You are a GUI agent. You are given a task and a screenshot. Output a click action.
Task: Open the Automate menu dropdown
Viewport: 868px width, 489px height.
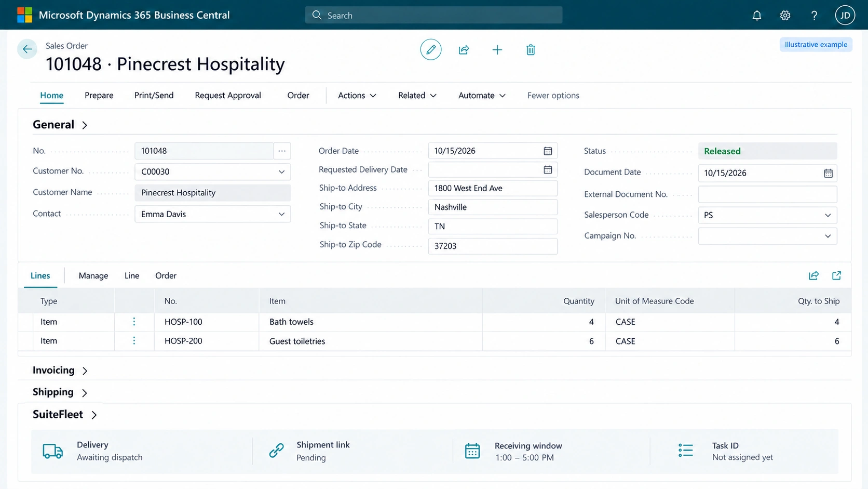click(x=482, y=95)
